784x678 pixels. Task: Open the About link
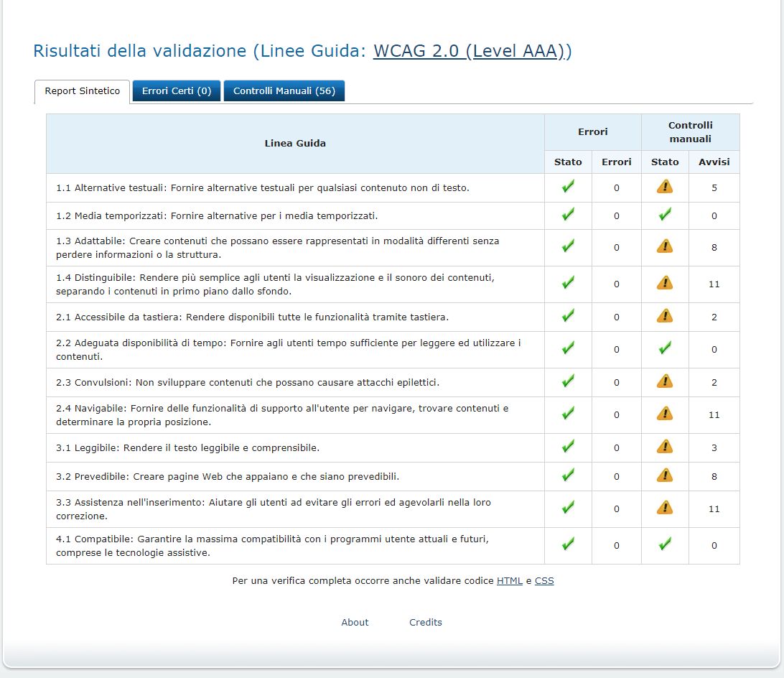point(355,622)
